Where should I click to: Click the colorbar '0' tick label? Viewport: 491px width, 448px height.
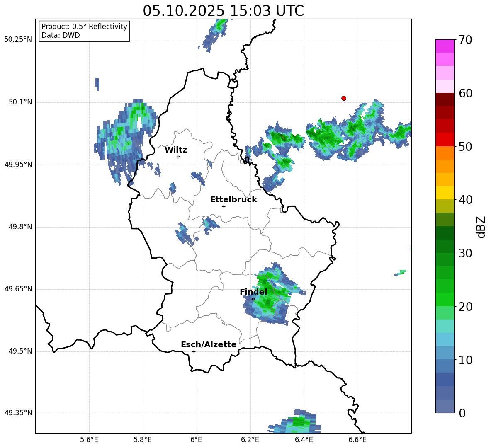tap(462, 413)
